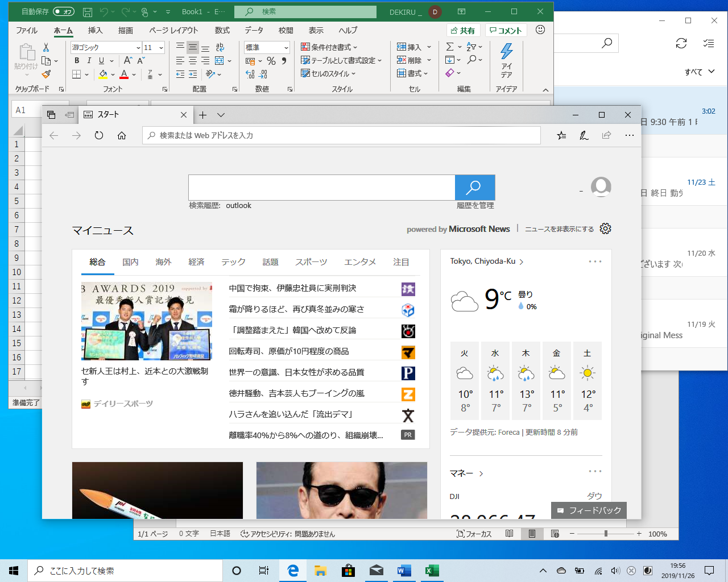Open セルのスタイル cell styles dropdown
The height and width of the screenshot is (582, 728).
coord(328,73)
